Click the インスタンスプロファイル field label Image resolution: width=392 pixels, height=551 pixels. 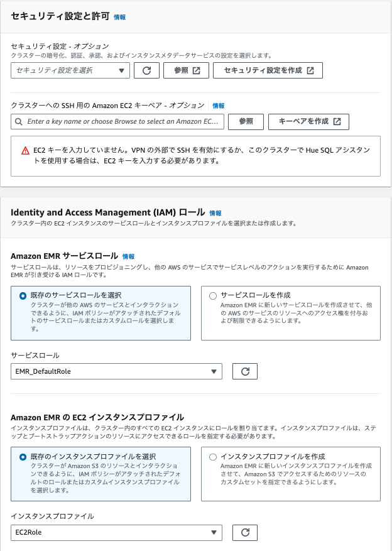52,516
